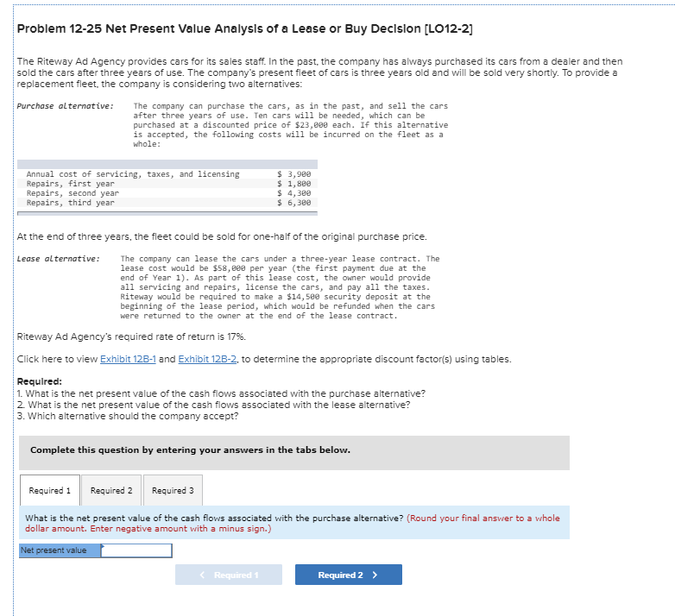This screenshot has height=616, width=675.
Task: Click the 'Repairs, first year' row label
Action: [71, 184]
